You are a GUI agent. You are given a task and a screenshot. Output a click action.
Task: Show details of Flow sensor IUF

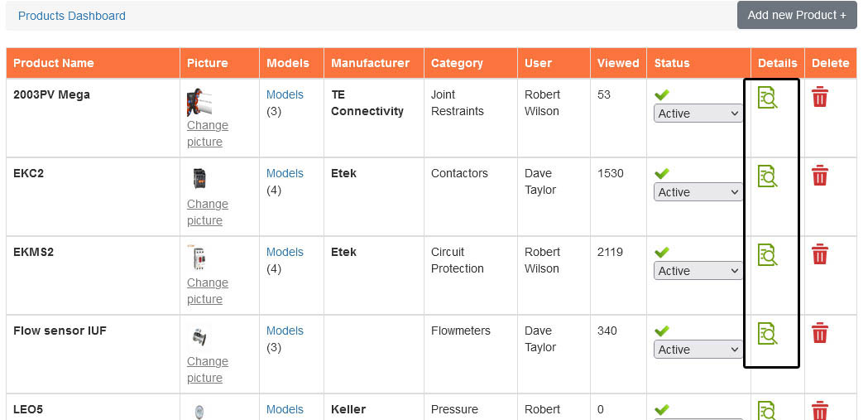(767, 334)
